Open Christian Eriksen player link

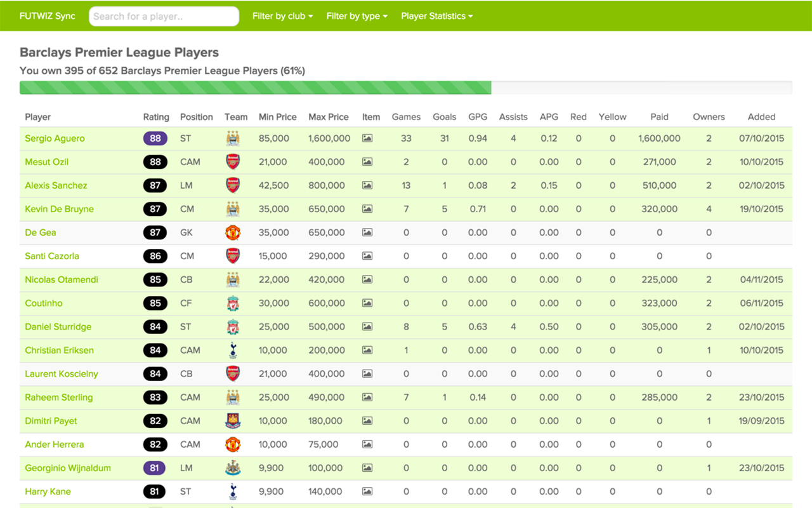tap(59, 350)
